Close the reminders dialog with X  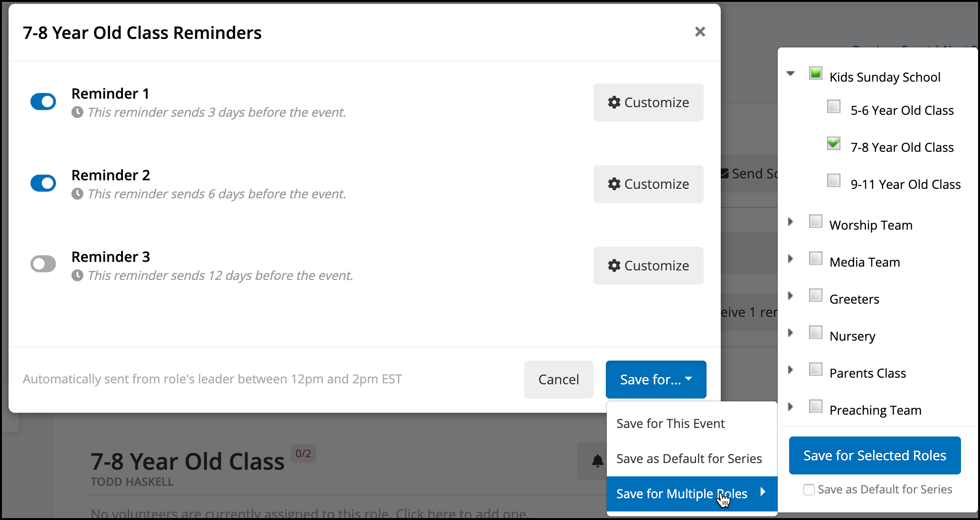pos(700,32)
